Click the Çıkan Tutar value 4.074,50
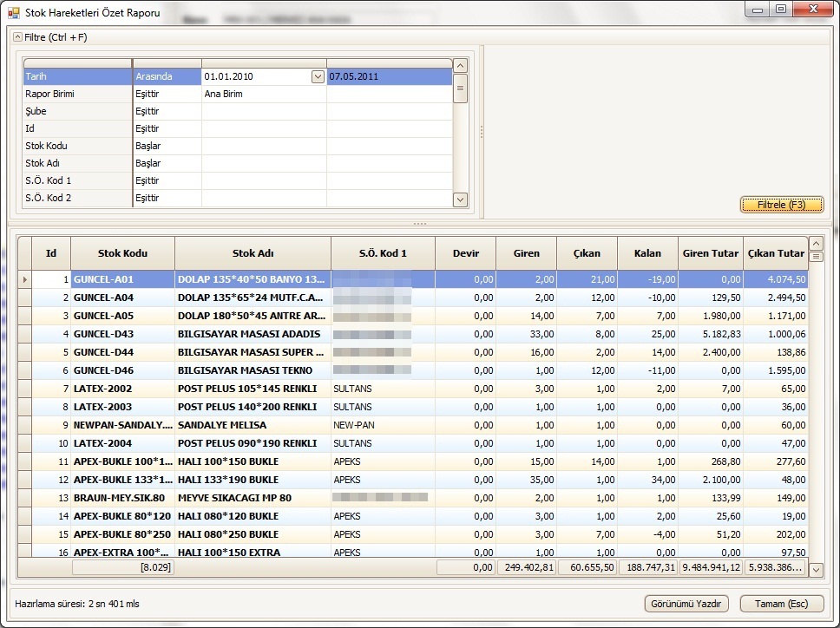The height and width of the screenshot is (628, 840). (776, 279)
